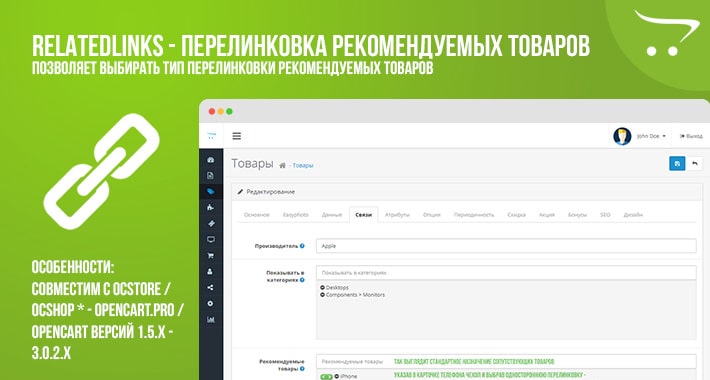710x380 pixels.
Task: Click help icon next to Рекомендуемые товары
Action: (x=302, y=369)
